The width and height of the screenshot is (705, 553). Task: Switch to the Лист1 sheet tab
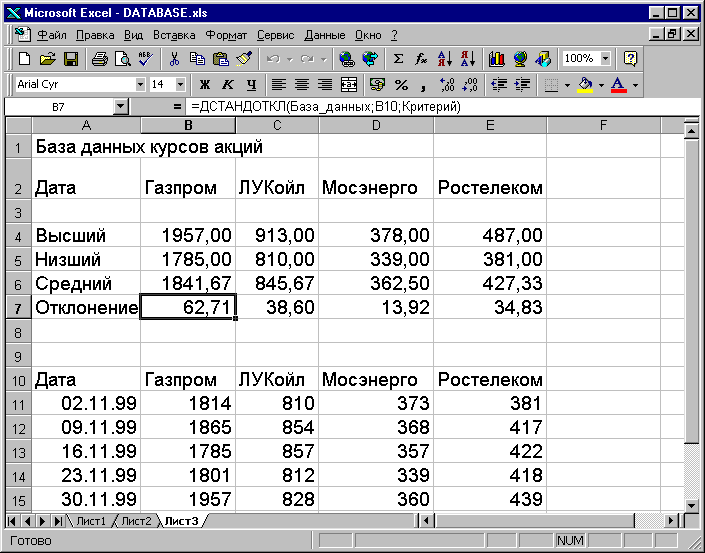coord(91,521)
